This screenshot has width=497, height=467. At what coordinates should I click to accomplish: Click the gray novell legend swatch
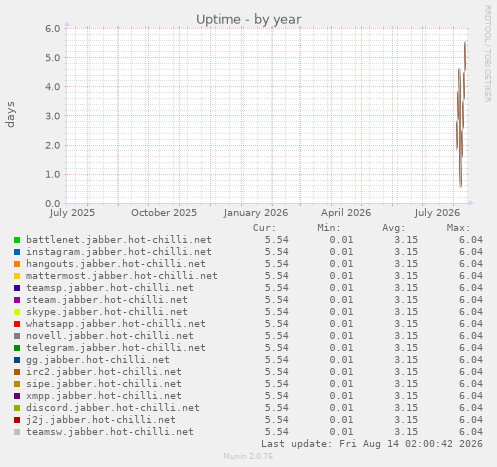point(17,336)
